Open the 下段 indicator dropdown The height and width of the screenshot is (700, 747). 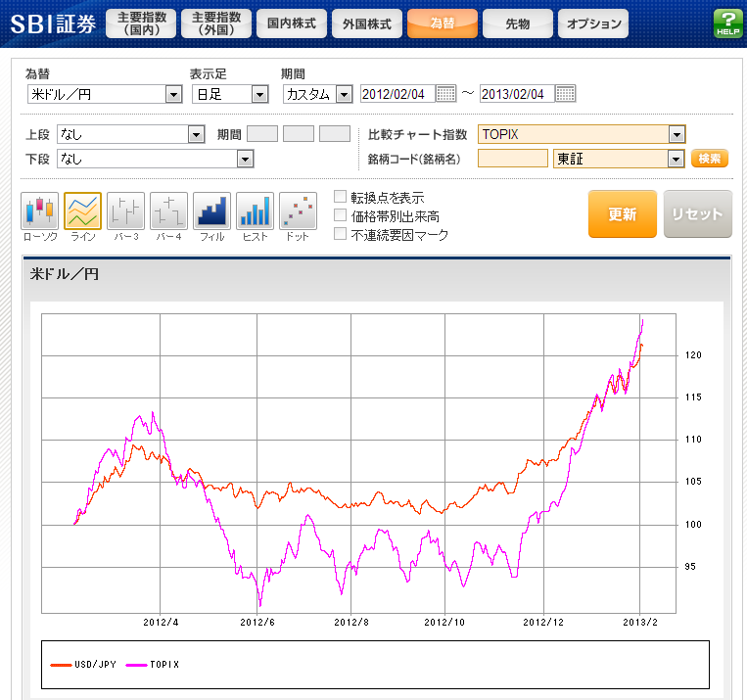point(156,159)
